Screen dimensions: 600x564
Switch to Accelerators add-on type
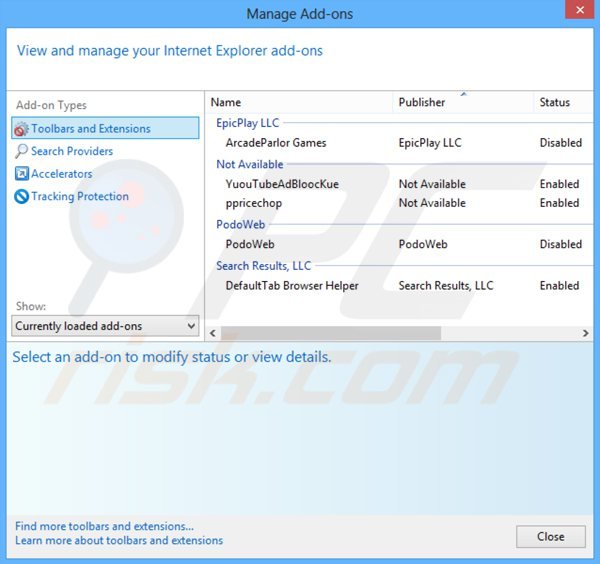click(x=62, y=174)
